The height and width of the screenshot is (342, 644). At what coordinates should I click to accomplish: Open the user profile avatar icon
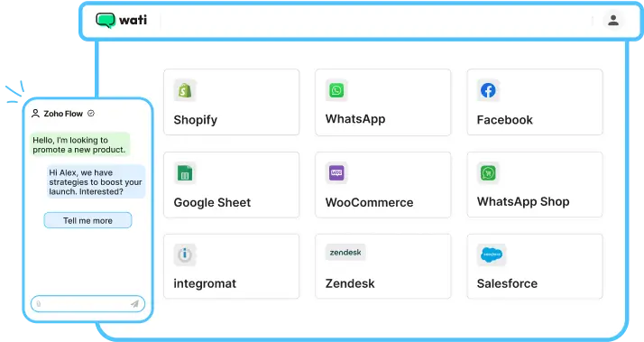click(613, 20)
